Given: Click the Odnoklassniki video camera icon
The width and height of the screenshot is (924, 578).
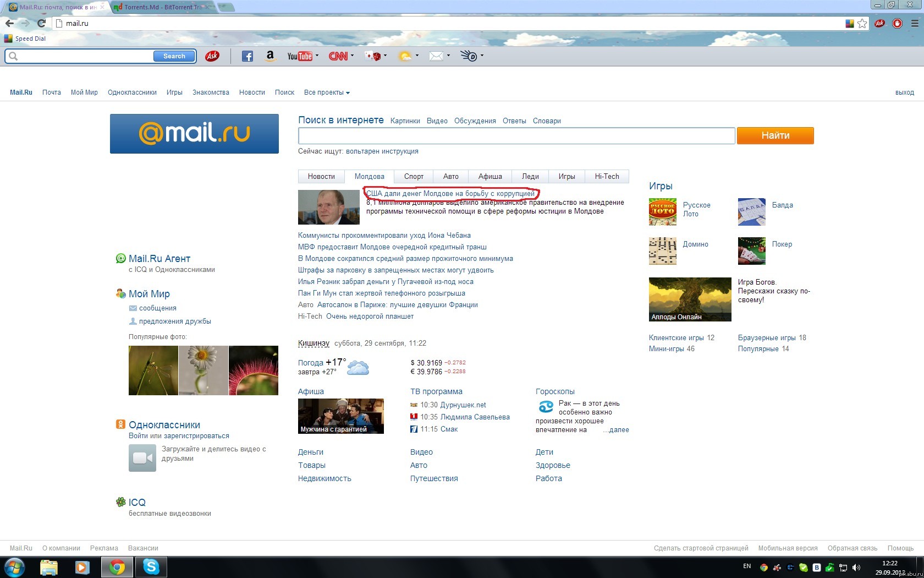Looking at the screenshot, I should click(x=142, y=458).
